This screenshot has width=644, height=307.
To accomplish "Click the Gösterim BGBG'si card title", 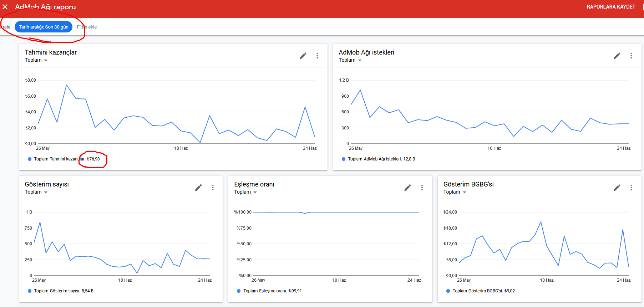I will (x=468, y=184).
